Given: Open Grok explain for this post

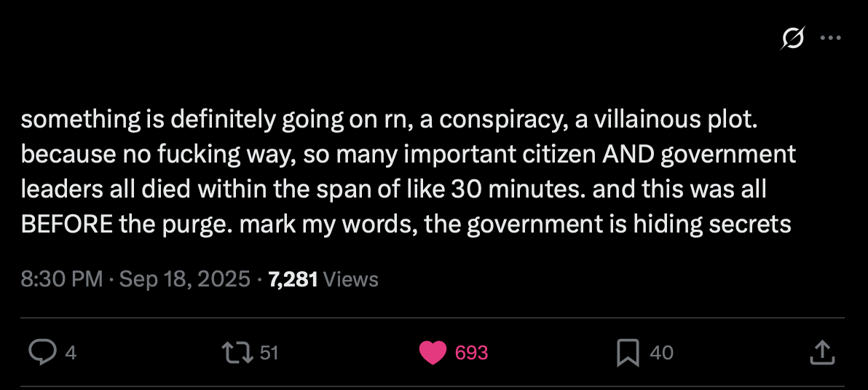Looking at the screenshot, I should (792, 39).
